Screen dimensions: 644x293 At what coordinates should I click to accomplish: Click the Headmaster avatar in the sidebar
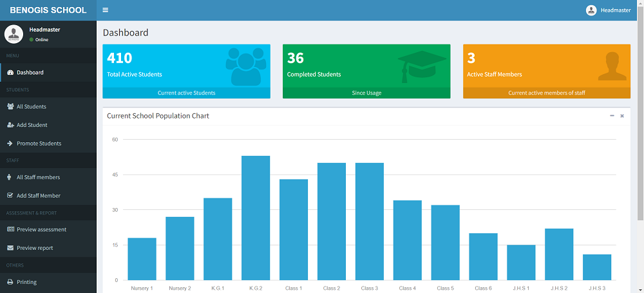point(14,34)
